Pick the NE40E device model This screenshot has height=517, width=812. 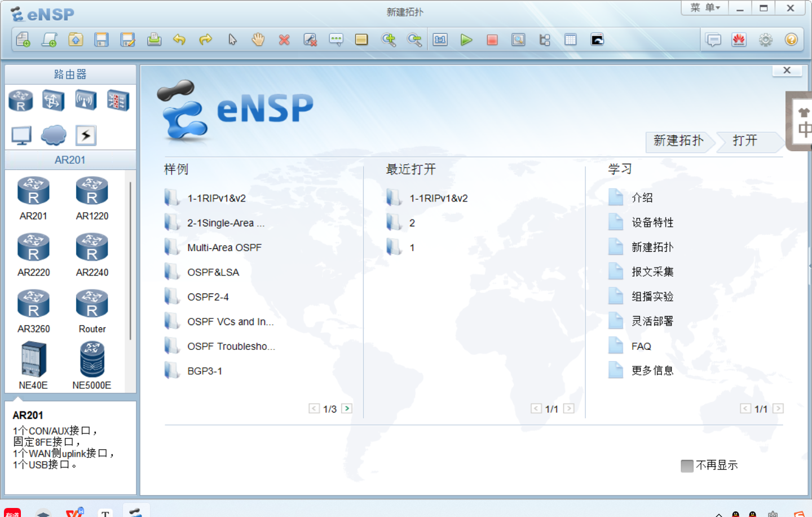coord(33,366)
